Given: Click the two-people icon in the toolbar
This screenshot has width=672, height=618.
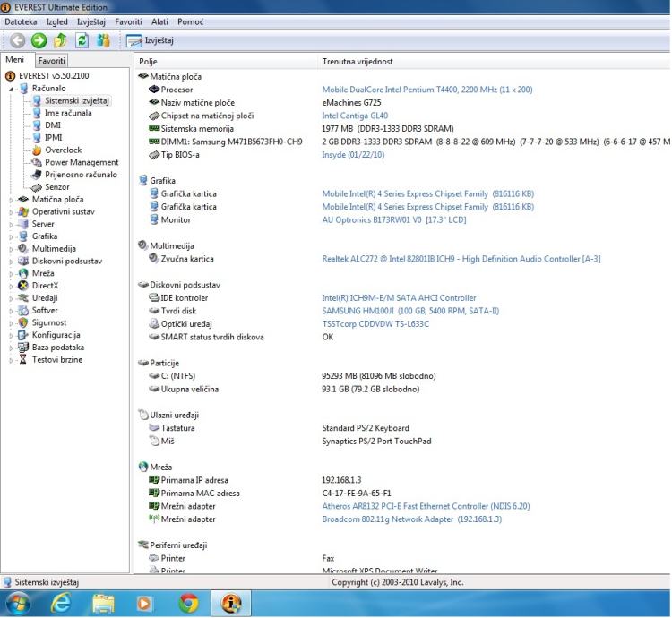Looking at the screenshot, I should (103, 40).
